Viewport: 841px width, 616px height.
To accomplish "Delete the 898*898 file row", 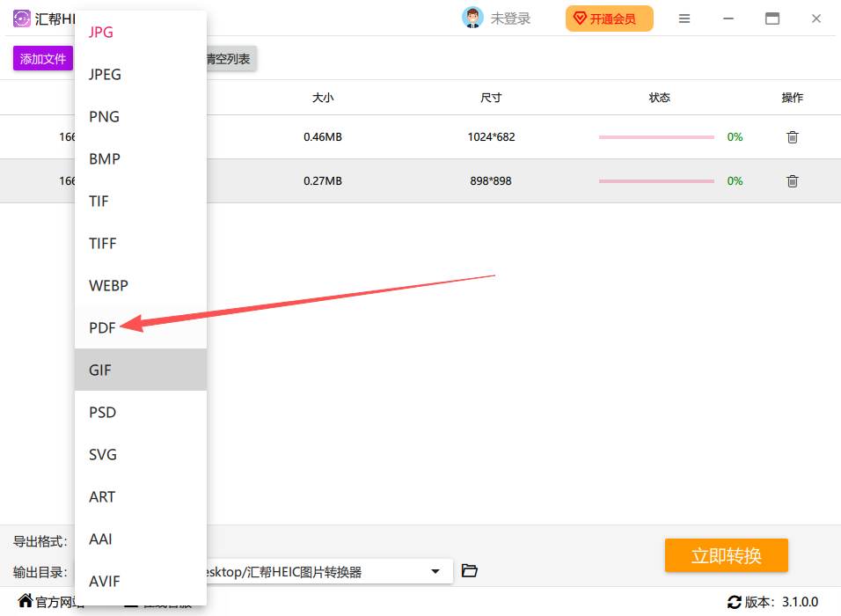I will 793,180.
